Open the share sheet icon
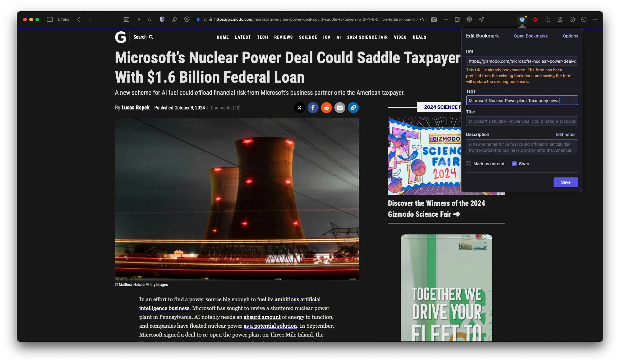This screenshot has width=620, height=364. 548,19
